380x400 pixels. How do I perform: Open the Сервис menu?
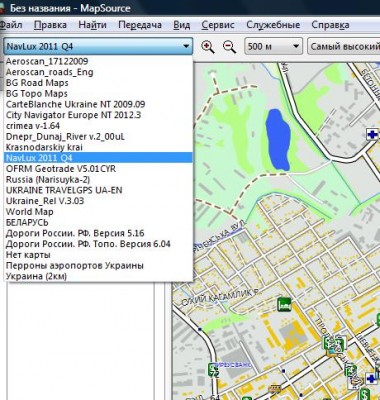pyautogui.click(x=218, y=25)
